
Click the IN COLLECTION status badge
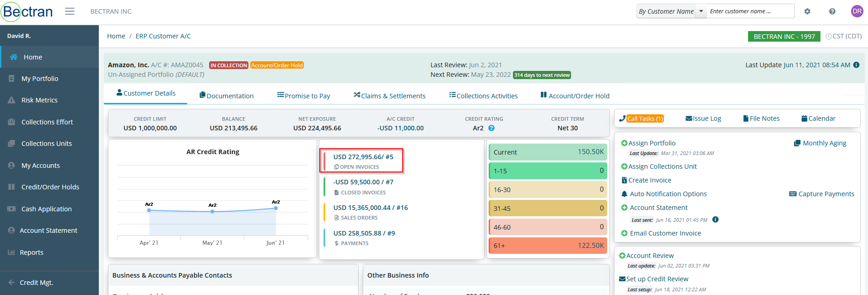[229, 65]
